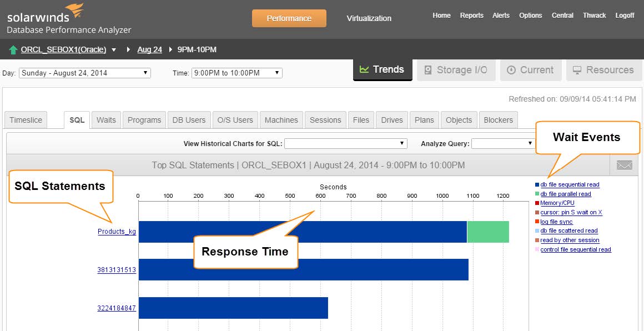
Task: Click blue db file sequential read swatch
Action: [x=537, y=185]
